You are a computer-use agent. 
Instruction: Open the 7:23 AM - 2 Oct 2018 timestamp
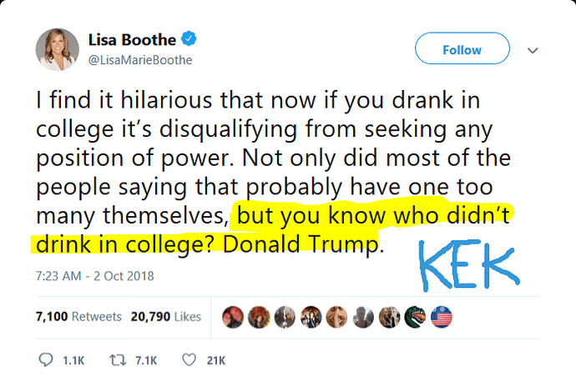click(x=95, y=276)
